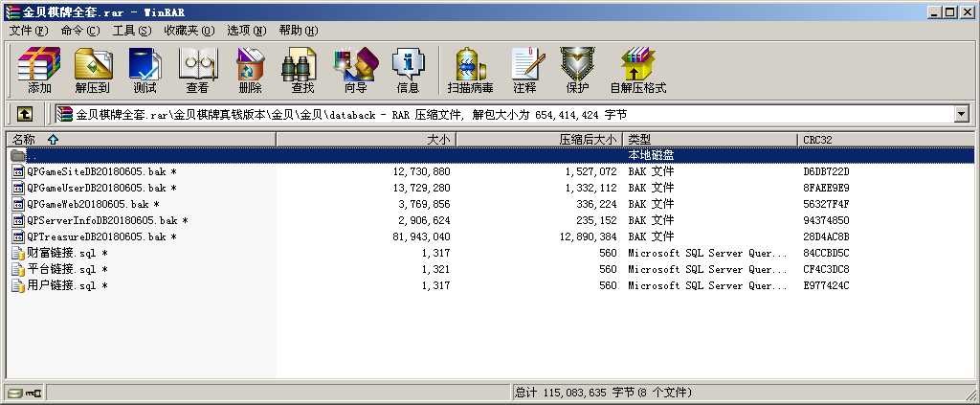Open the File (文件) menu
The width and height of the screenshot is (980, 405).
click(x=28, y=30)
